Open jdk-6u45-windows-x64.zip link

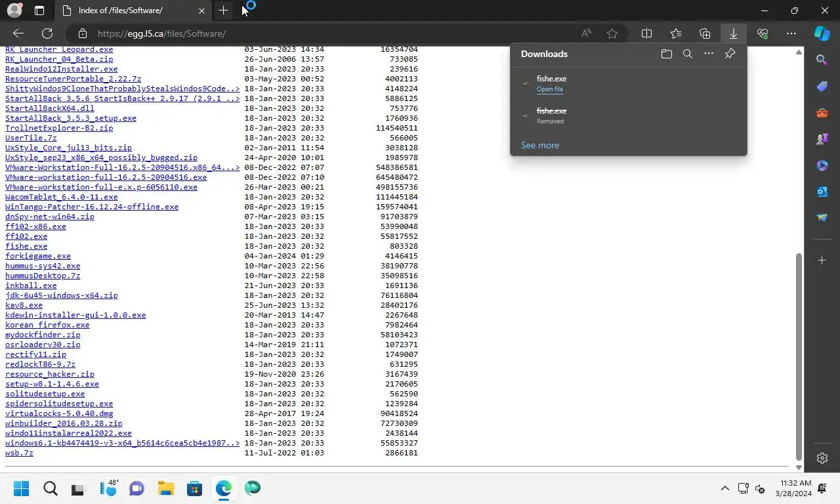pos(62,295)
